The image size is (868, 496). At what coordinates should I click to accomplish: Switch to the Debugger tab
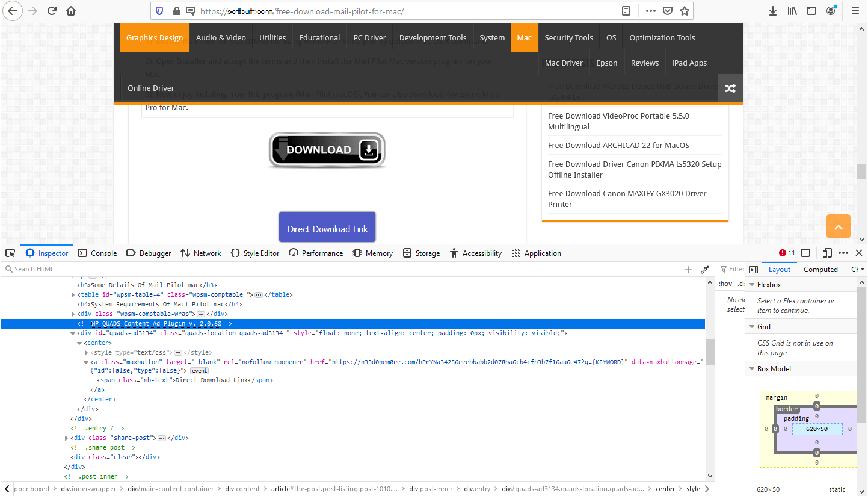click(x=149, y=253)
